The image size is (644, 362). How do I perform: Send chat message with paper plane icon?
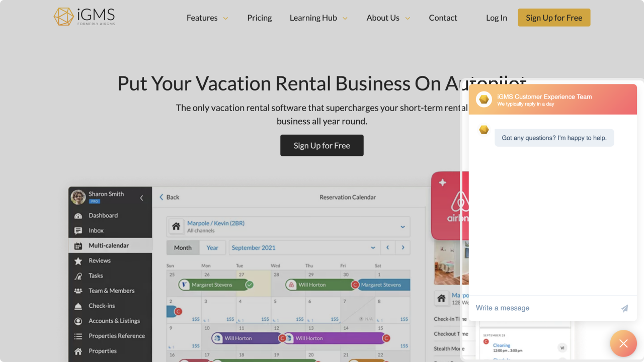[624, 308]
